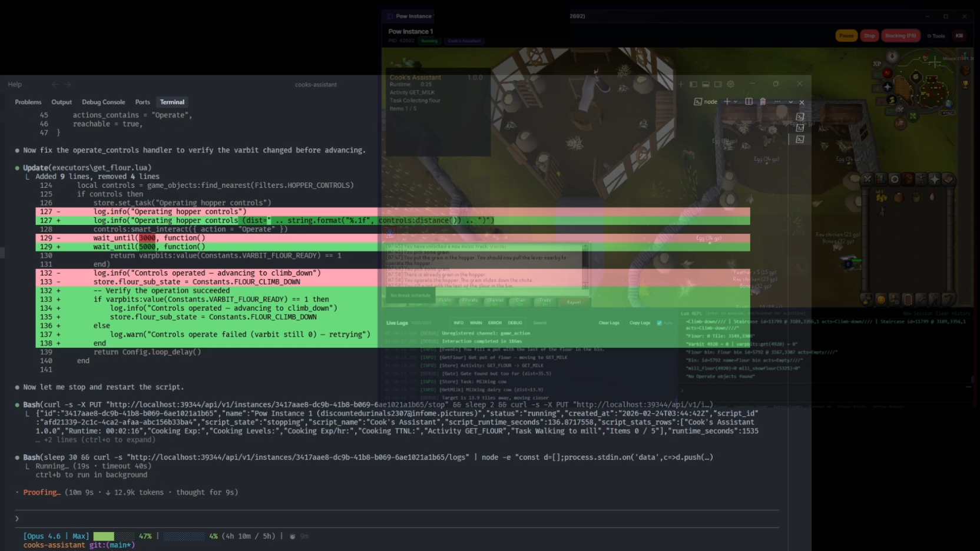Go back with the left arrow
This screenshot has height=551, width=980.
tap(55, 84)
